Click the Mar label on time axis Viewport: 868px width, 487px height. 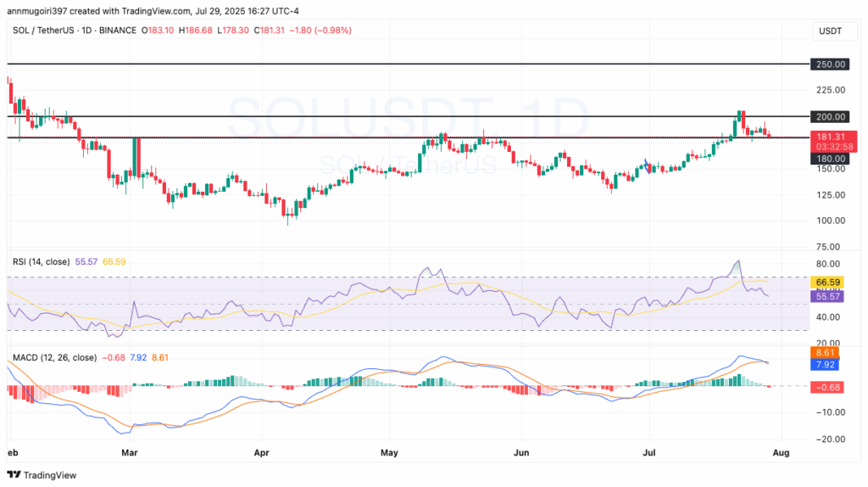[x=129, y=453]
